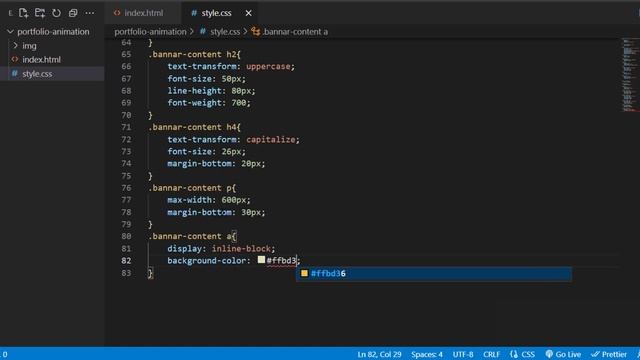Viewport: 640px width, 360px height.
Task: Click the line number 65 in the gutter
Action: tap(126, 54)
